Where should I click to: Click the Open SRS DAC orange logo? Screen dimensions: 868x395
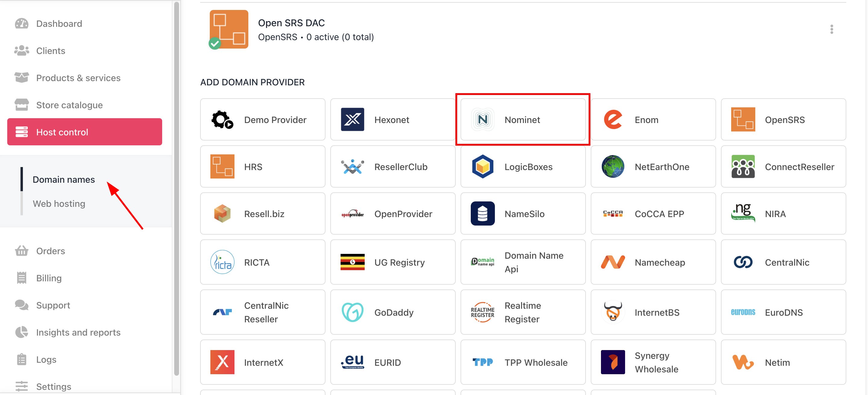(x=229, y=29)
